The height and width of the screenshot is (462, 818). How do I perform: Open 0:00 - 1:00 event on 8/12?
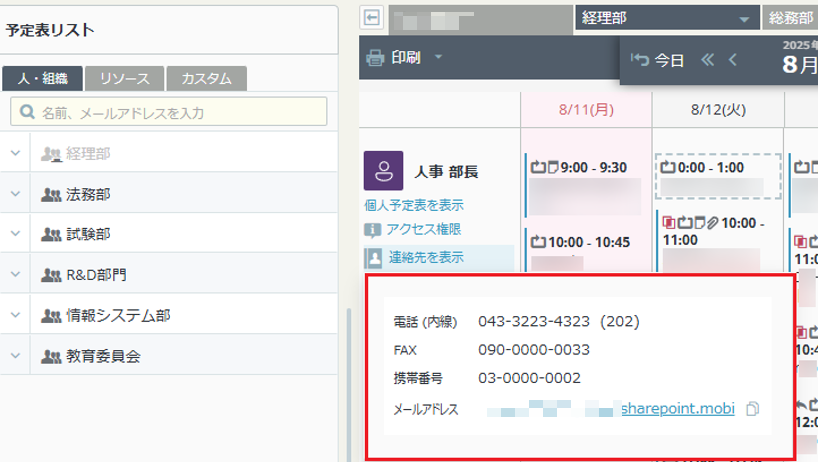coord(718,176)
